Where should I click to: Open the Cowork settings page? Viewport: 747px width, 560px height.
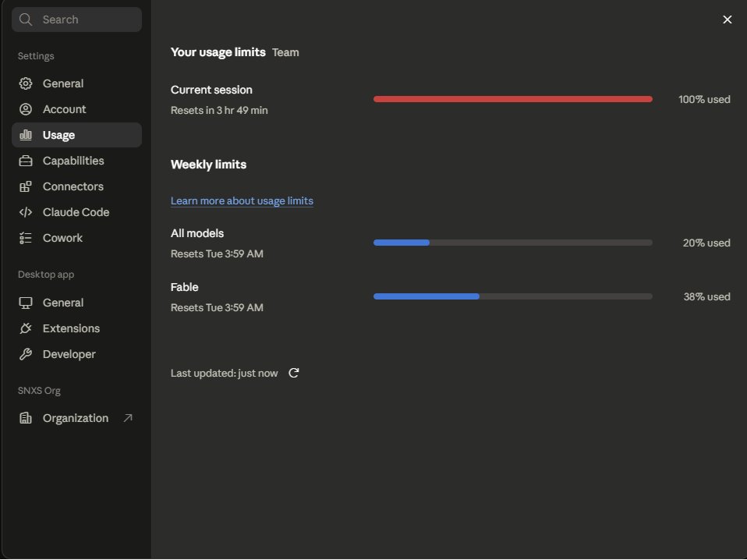pyautogui.click(x=76, y=238)
